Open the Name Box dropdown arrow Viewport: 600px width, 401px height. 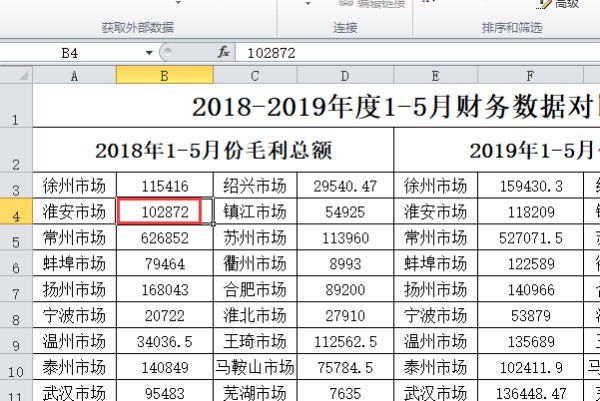[149, 52]
